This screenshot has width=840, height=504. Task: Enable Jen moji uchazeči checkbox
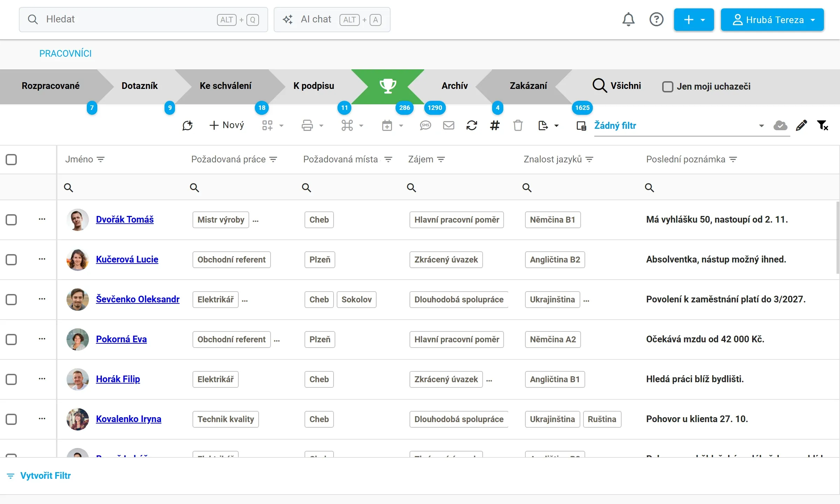(x=667, y=86)
